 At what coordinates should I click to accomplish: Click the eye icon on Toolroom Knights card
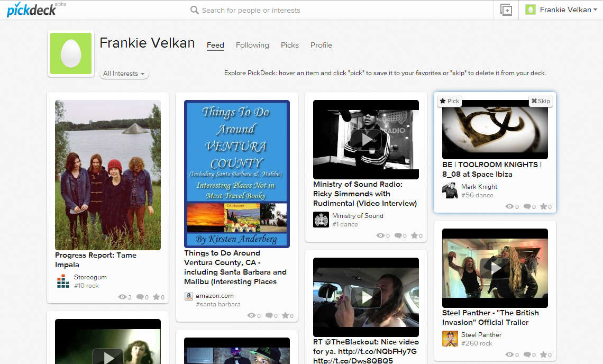click(509, 207)
